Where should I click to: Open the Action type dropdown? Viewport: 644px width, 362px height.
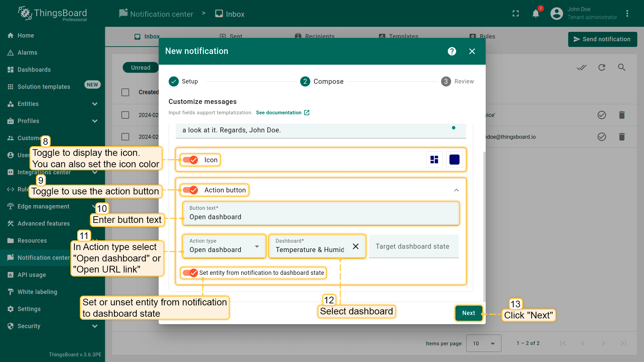click(x=224, y=246)
